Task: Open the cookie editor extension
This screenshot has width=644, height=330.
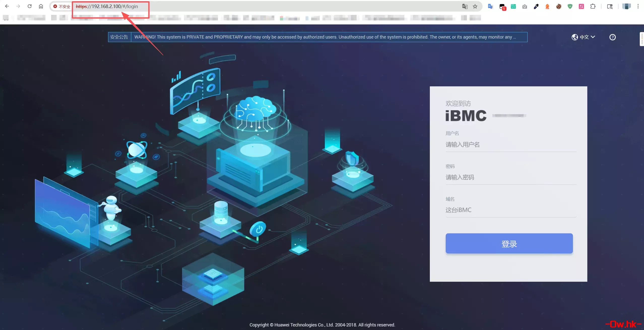Action: (x=559, y=7)
